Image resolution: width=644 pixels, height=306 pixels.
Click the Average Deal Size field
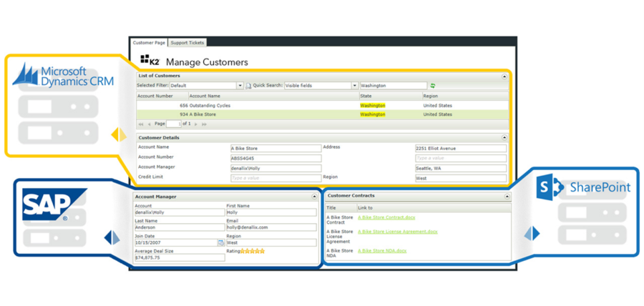point(180,257)
